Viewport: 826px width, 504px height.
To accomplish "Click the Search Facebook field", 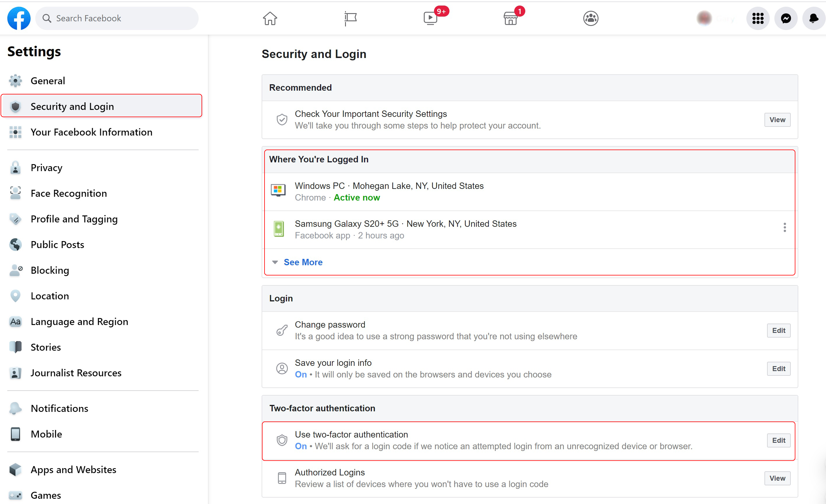I will tap(117, 18).
